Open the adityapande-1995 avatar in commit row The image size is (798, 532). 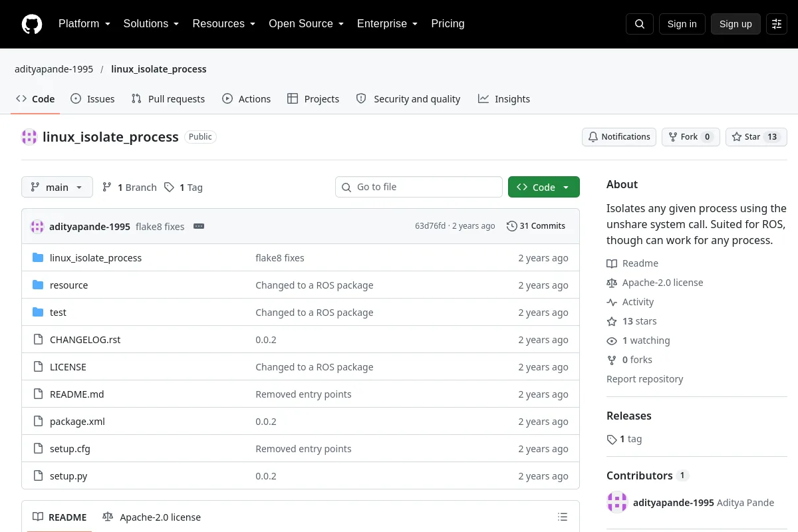click(x=37, y=226)
